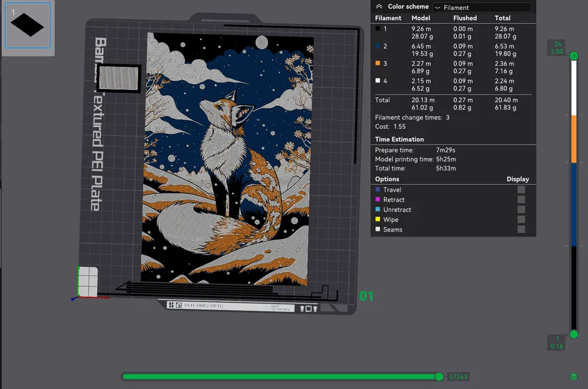This screenshot has height=389, width=588.
Task: Click the top green handle of the layer slider
Action: (573, 56)
